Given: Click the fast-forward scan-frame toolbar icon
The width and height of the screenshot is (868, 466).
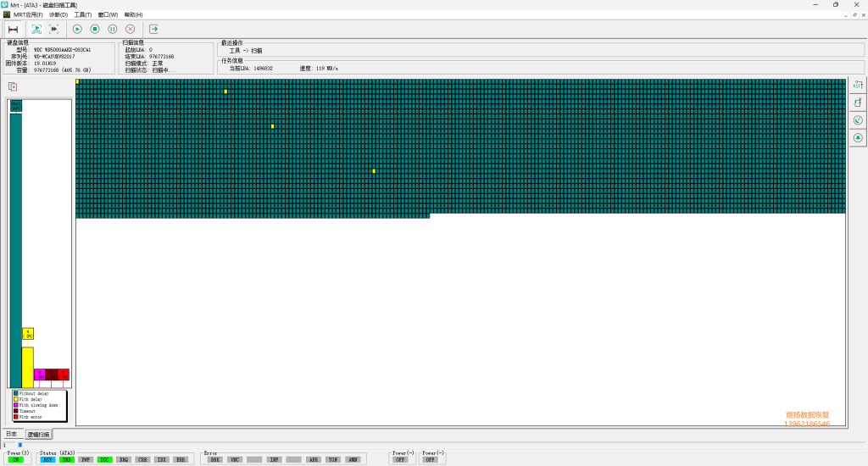Looking at the screenshot, I should pos(53,30).
